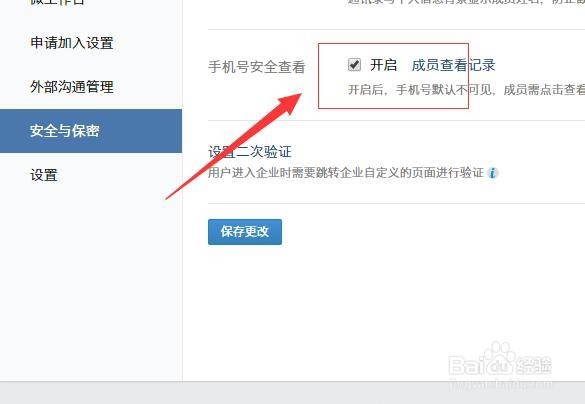Save changes with the 保存更改 button
Image resolution: width=585 pixels, height=404 pixels.
pos(245,232)
